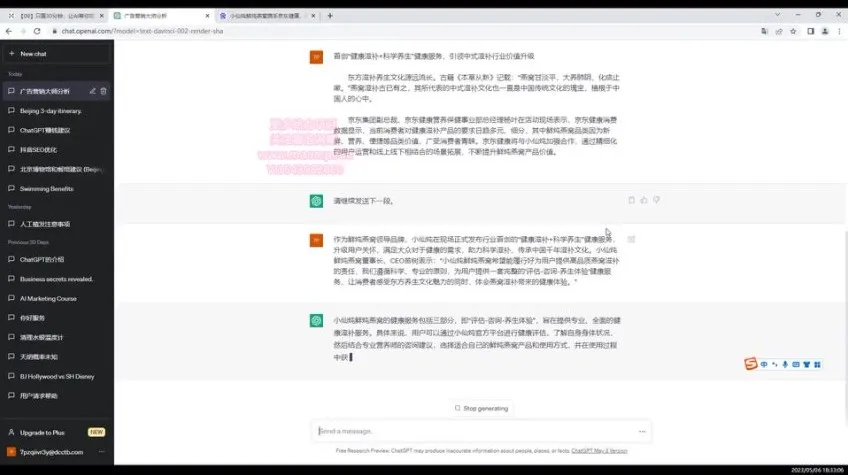848x475 pixels.
Task: Open the account options three-dot menu
Action: coord(103,452)
